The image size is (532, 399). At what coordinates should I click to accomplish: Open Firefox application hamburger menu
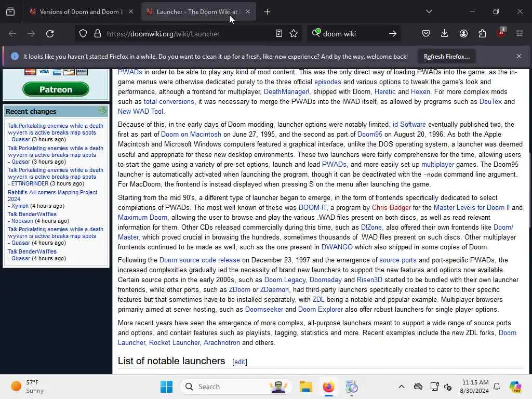pos(520,34)
